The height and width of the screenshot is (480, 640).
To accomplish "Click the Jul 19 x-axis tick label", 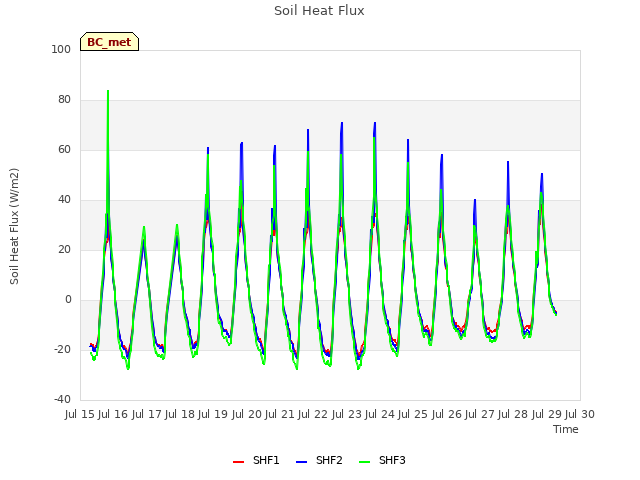I will [213, 414].
